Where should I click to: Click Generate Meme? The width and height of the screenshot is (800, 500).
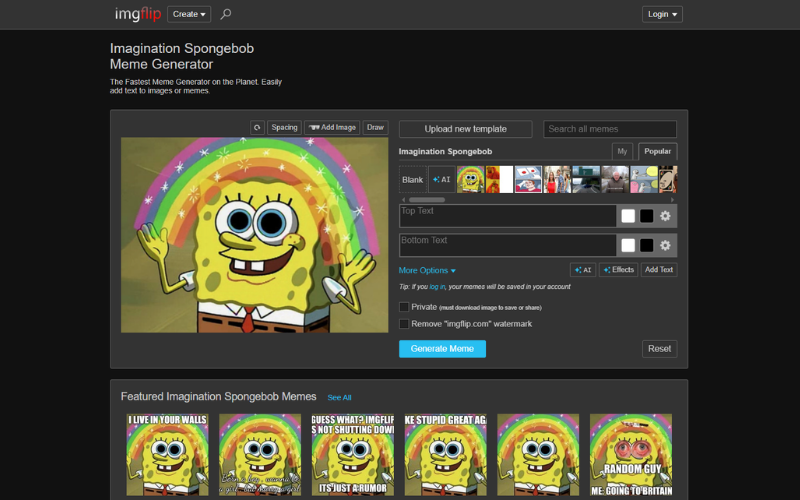tap(442, 349)
